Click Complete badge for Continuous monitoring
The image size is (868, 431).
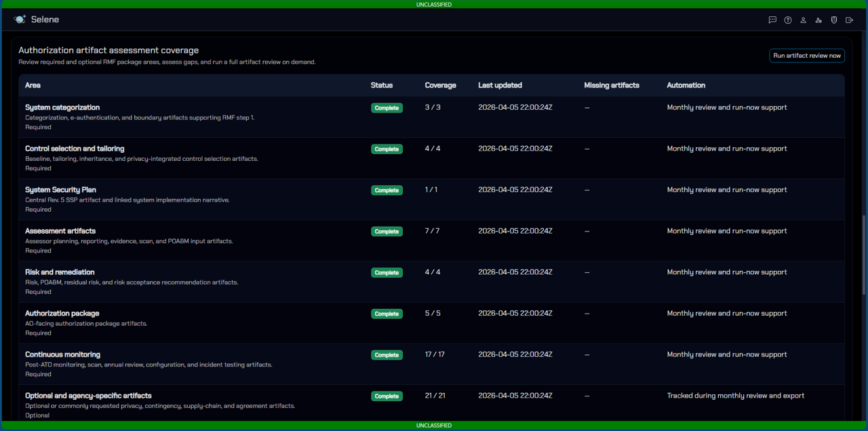tap(387, 355)
